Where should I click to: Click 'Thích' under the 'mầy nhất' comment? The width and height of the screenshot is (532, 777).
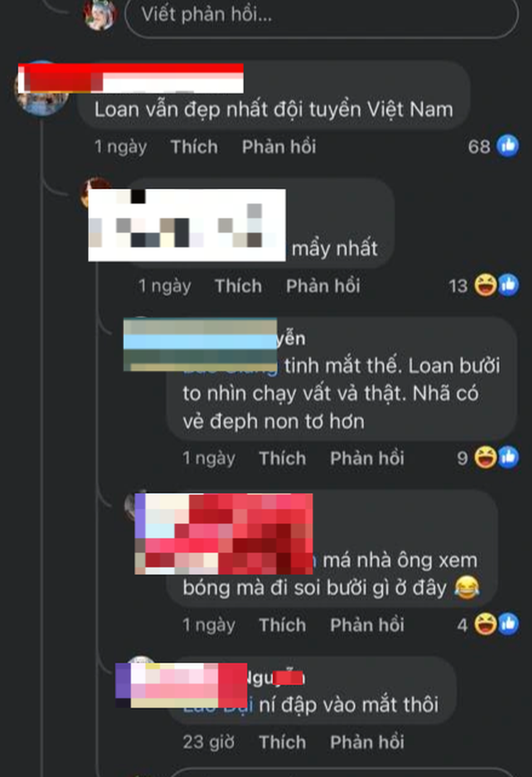238,286
